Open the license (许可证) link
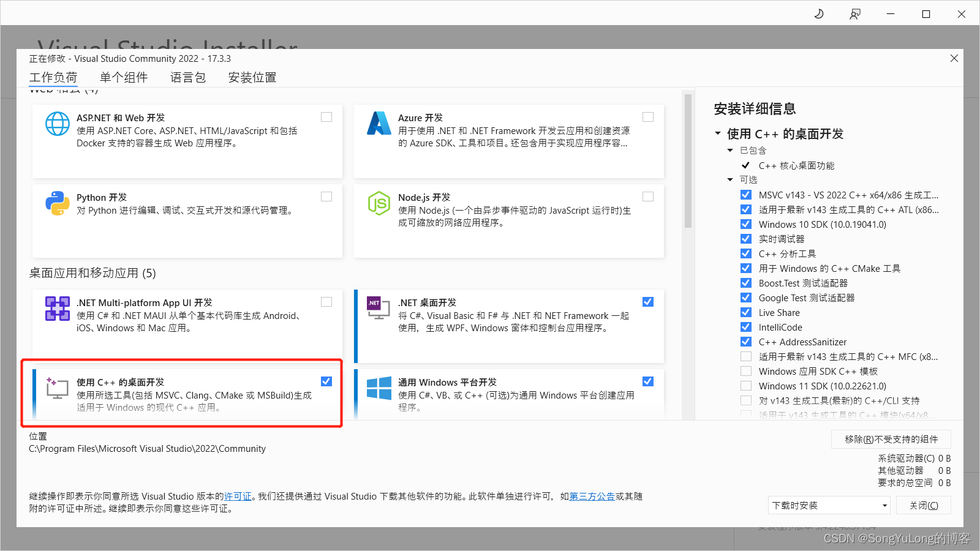Viewport: 980px width, 551px height. point(238,497)
